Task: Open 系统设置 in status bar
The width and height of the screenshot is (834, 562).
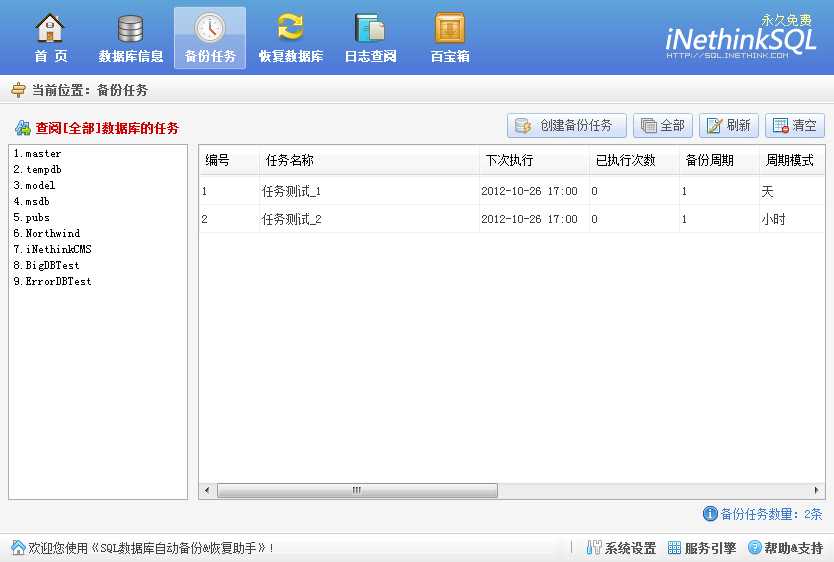Action: point(630,548)
